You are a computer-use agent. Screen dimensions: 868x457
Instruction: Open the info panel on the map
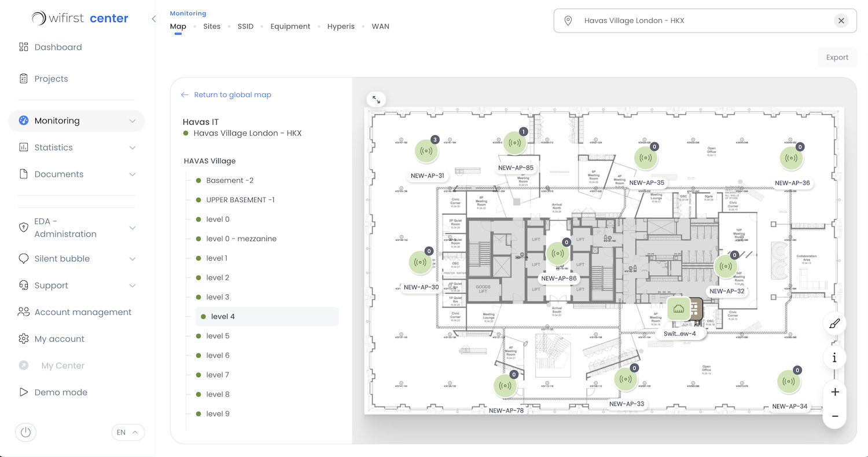[x=834, y=357]
